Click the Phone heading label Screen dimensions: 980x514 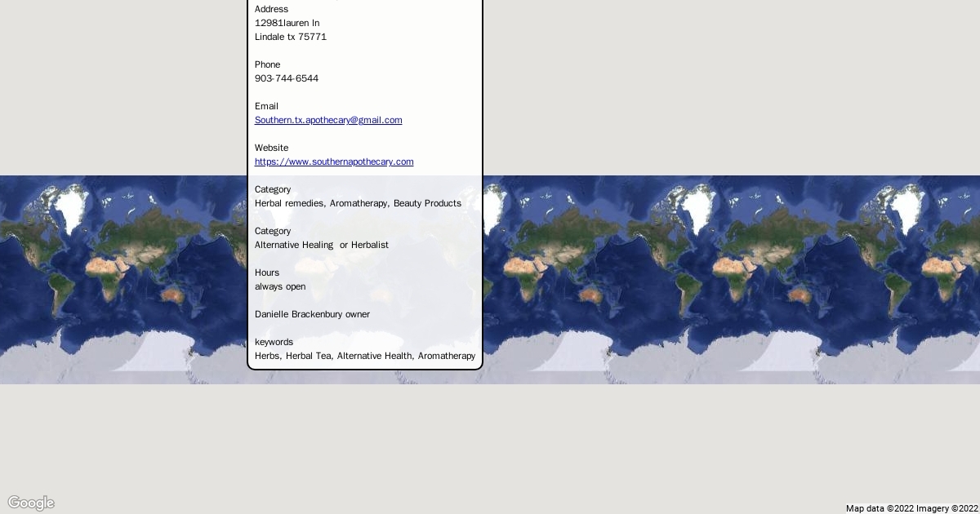click(267, 64)
